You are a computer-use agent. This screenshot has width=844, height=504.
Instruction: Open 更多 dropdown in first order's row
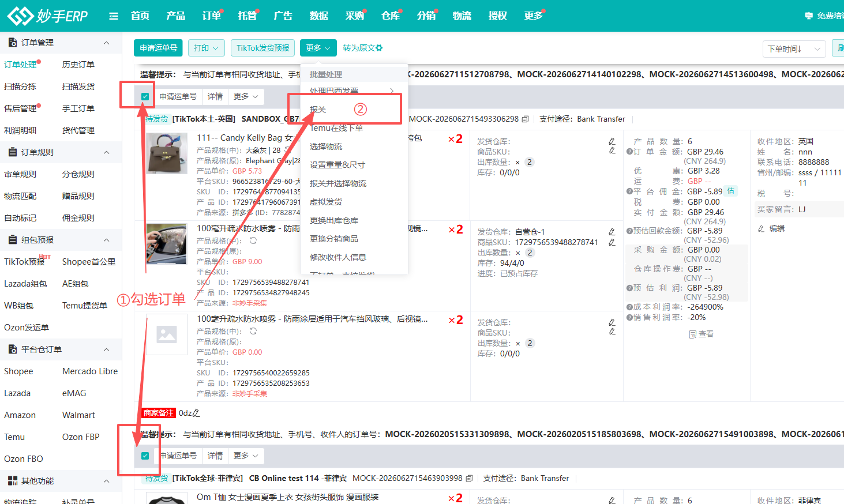246,96
